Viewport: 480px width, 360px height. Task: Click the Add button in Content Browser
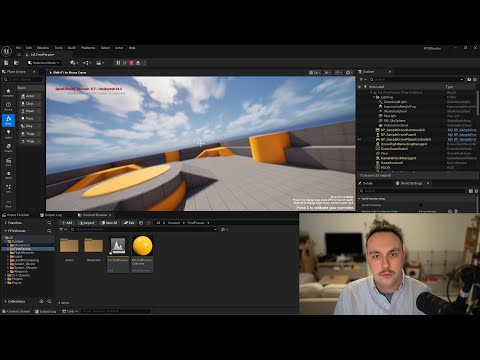(67, 223)
